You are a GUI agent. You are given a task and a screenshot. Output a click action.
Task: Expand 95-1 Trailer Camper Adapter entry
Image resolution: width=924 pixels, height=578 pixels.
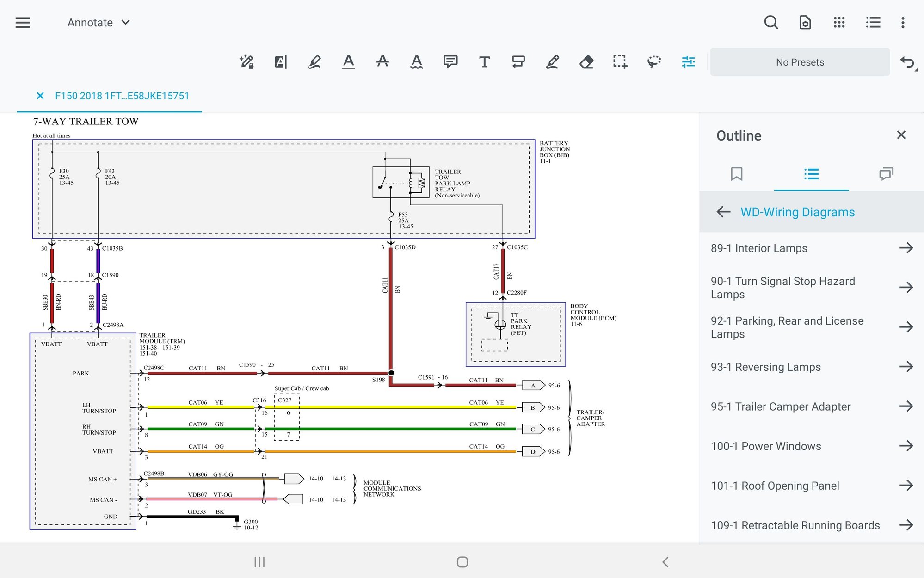906,406
